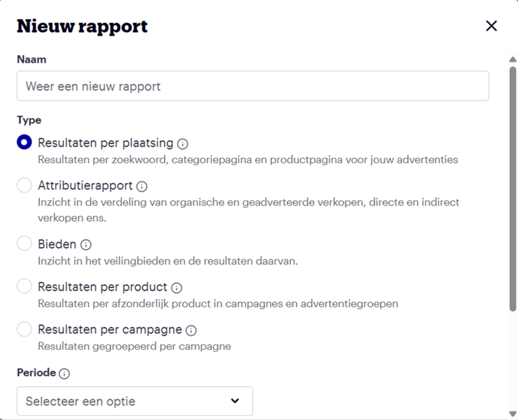518x420 pixels.
Task: Expand the Periode dropdown via its chevron arrow
Action: (x=235, y=401)
